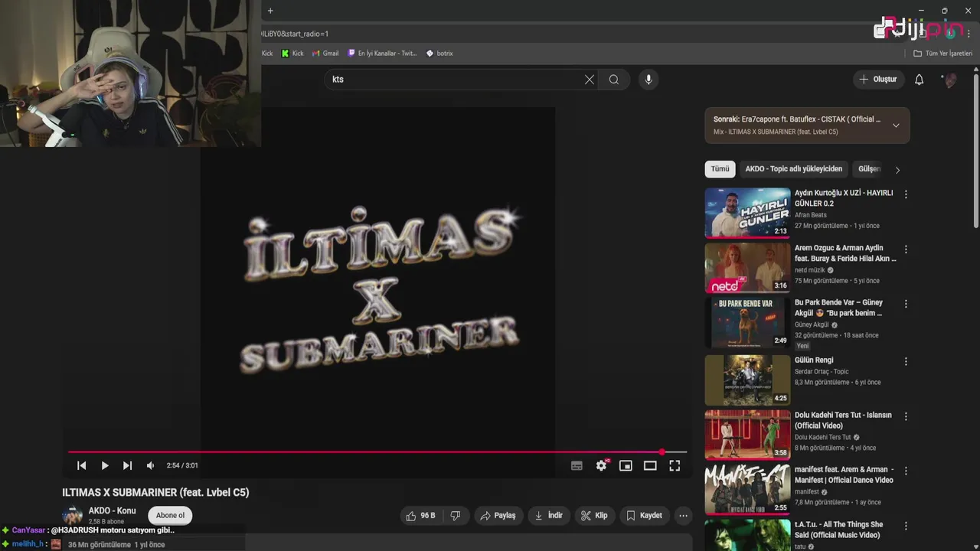Open options menu for Arem Ozguc video
980x551 pixels.
coord(906,249)
